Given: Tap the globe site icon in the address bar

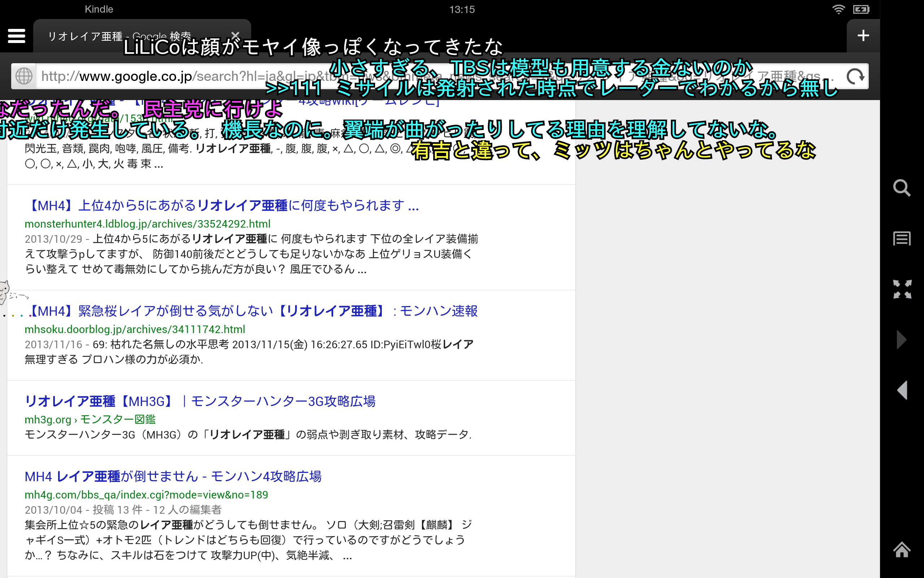Looking at the screenshot, I should pyautogui.click(x=24, y=76).
